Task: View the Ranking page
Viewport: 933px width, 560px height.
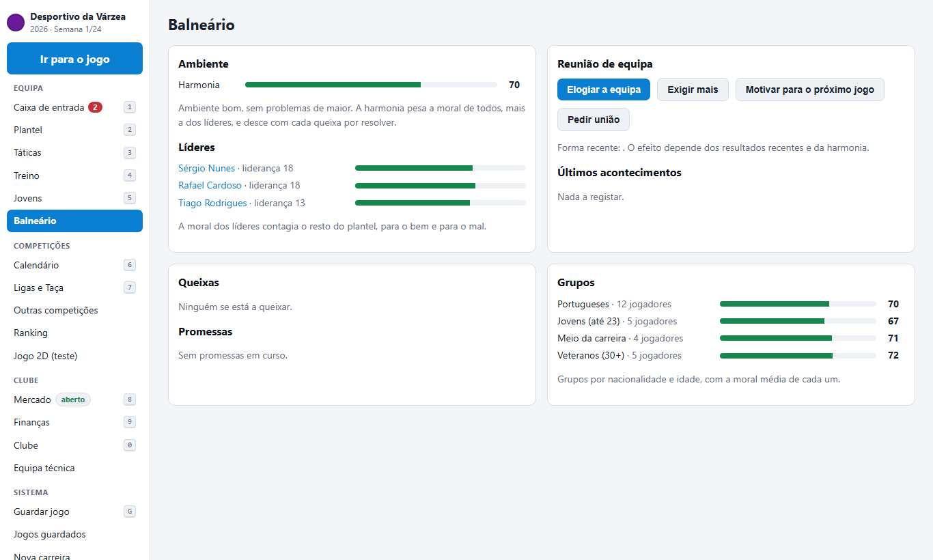Action: click(74, 333)
